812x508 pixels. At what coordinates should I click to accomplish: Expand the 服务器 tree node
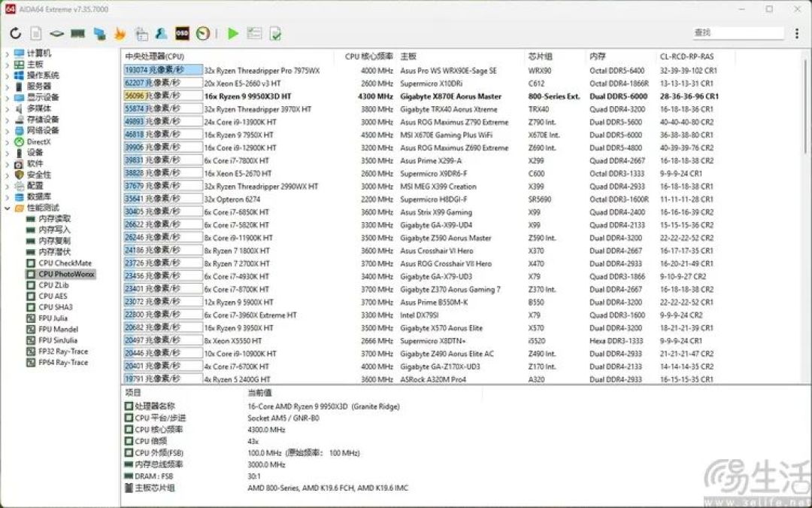pos(8,87)
